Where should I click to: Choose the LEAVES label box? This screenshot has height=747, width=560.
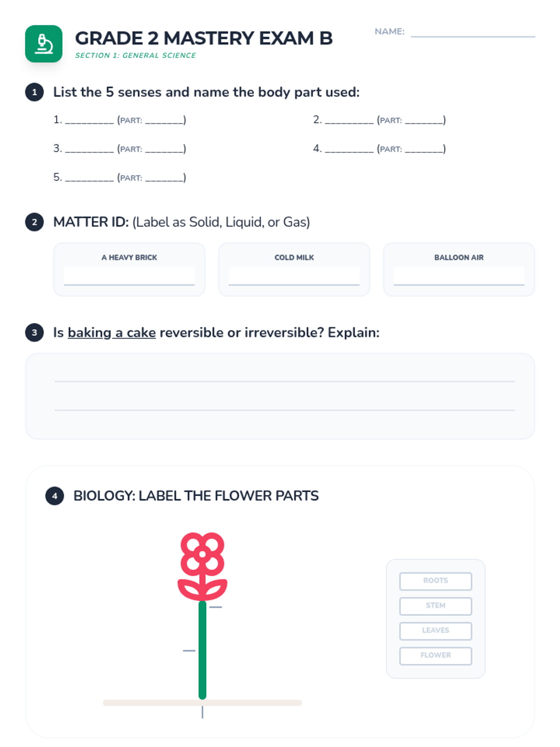[x=435, y=630]
